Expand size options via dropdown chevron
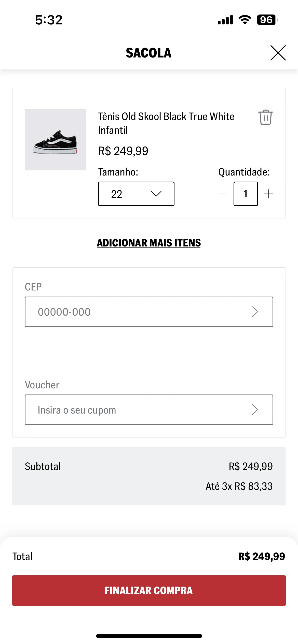Screen dimensions: 298x644 click(156, 194)
